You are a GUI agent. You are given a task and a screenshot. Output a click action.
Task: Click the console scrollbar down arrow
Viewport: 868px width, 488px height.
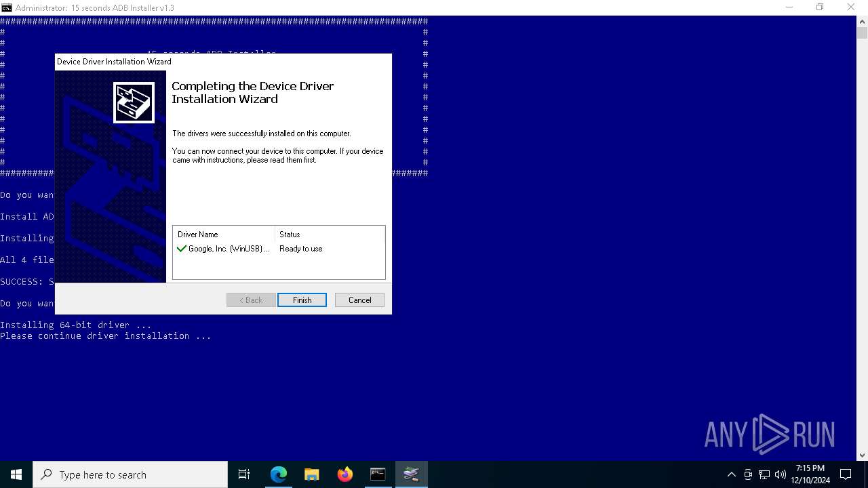click(x=862, y=455)
